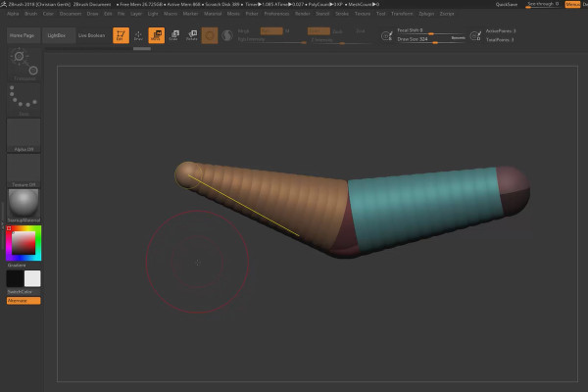The height and width of the screenshot is (392, 588).
Task: Click the Home Page button
Action: tap(24, 35)
